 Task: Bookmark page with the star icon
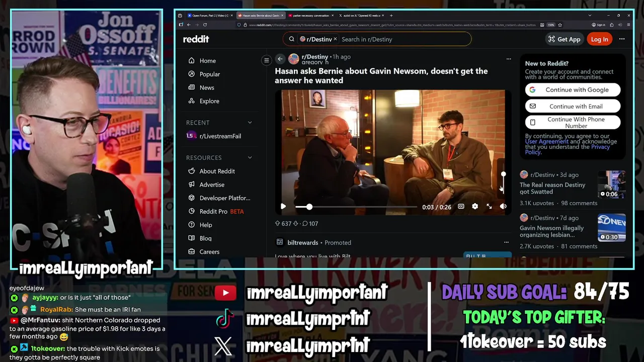[559, 25]
